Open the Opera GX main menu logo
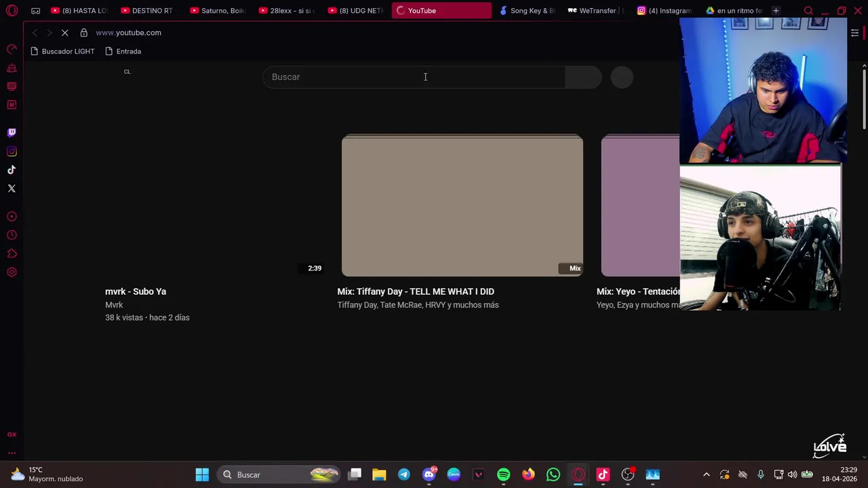Screen dimensions: 868x488 pyautogui.click(x=12, y=10)
